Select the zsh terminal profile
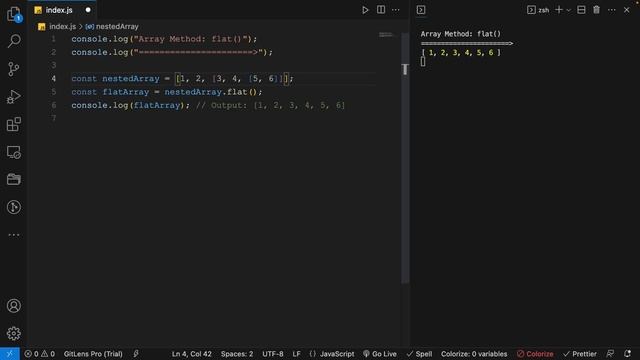Viewport: 640px width, 360px height. [538, 10]
